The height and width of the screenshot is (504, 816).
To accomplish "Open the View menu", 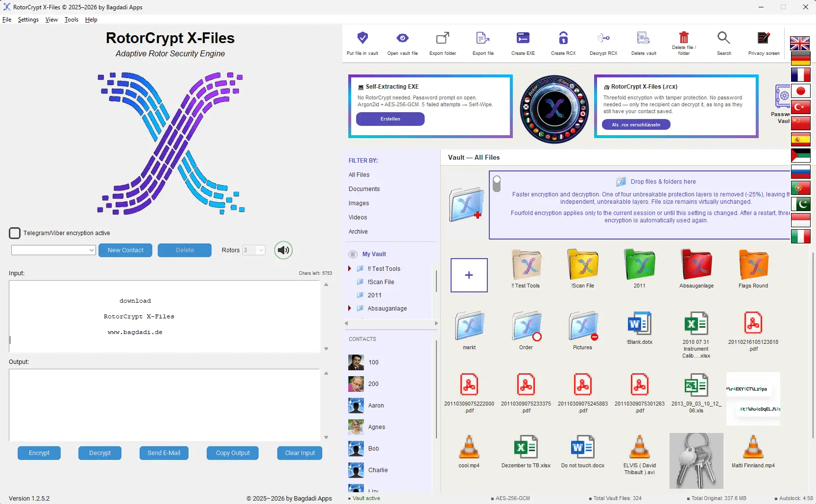I will (51, 20).
